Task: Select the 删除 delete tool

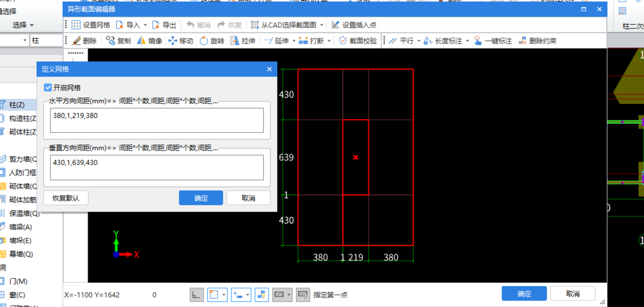Action: tap(85, 41)
